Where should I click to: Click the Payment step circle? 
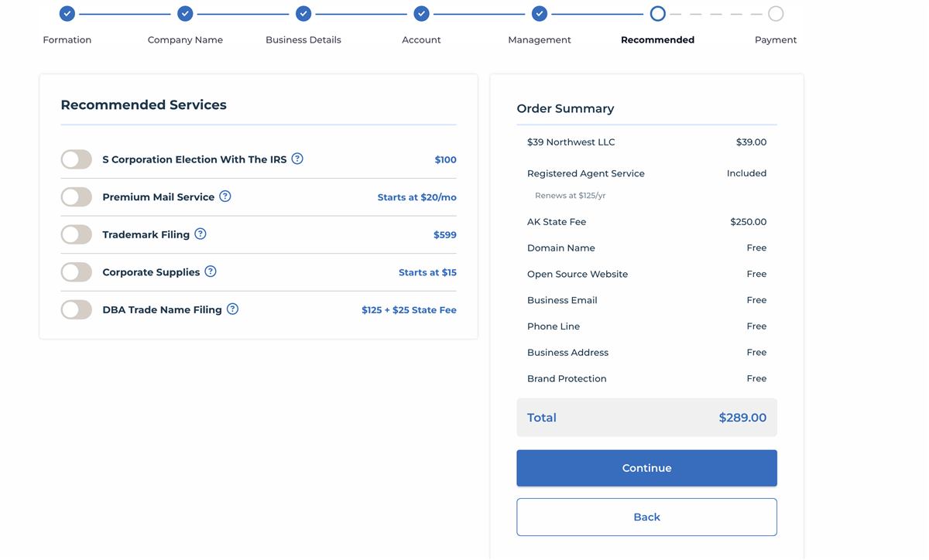pyautogui.click(x=776, y=13)
